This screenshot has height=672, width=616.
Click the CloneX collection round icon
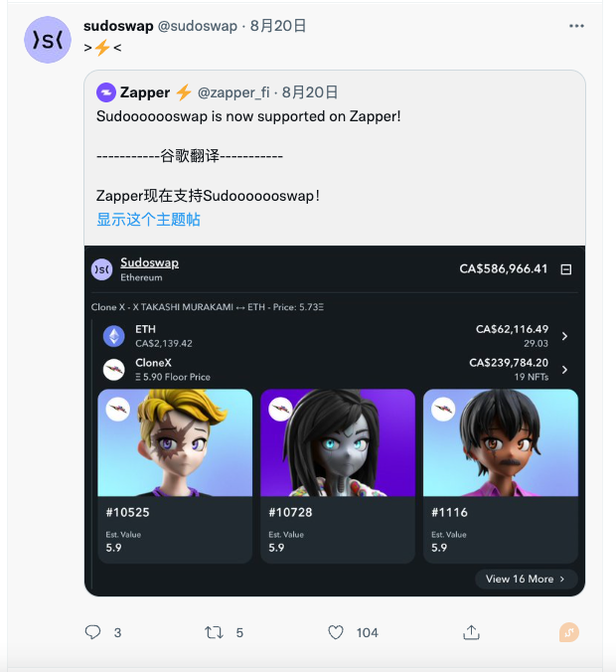pyautogui.click(x=114, y=370)
